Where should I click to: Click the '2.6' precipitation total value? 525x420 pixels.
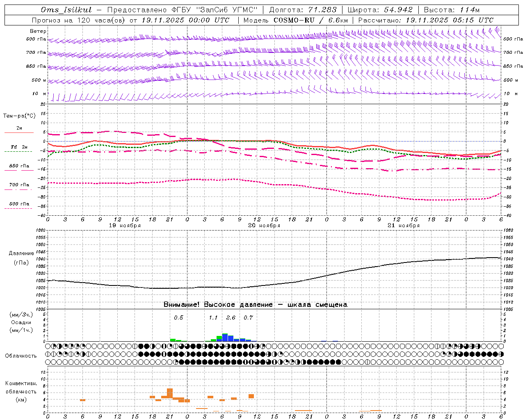pos(231,318)
